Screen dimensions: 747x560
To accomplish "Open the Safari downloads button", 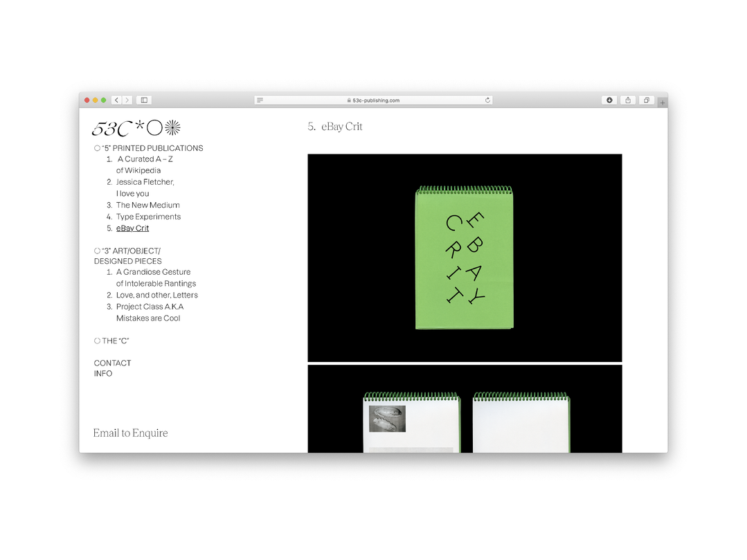I will point(609,100).
